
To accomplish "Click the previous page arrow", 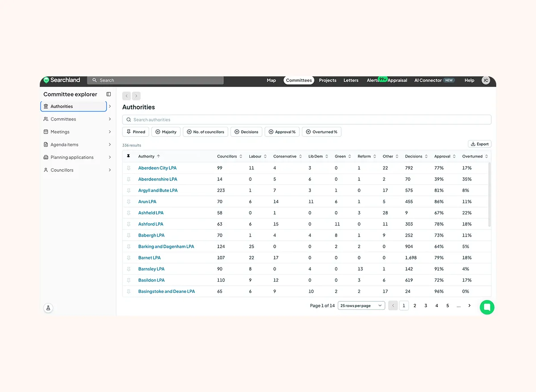I will click(393, 305).
